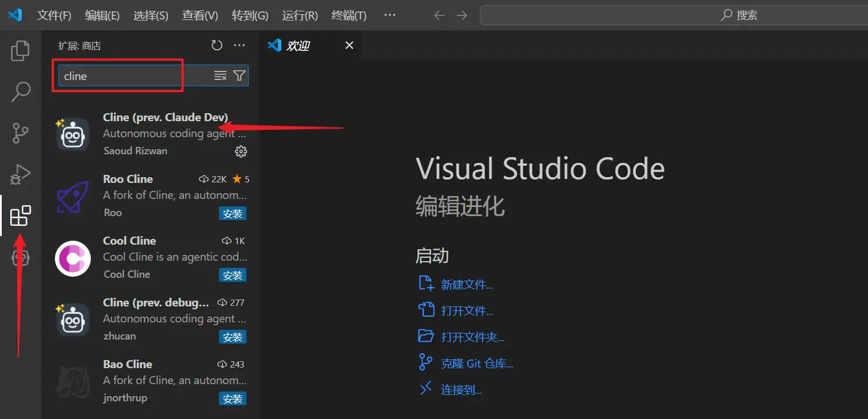
Task: Open the 运行 menu
Action: (300, 15)
